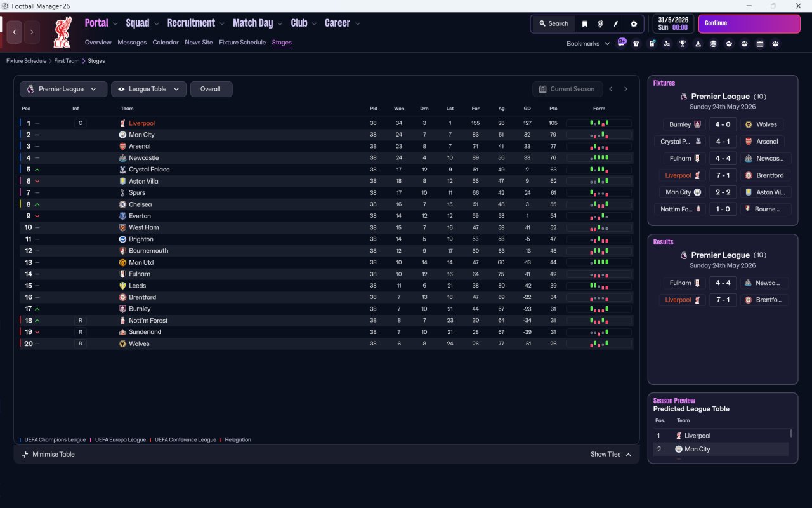Expand the Match Day menu chevron

pyautogui.click(x=280, y=24)
